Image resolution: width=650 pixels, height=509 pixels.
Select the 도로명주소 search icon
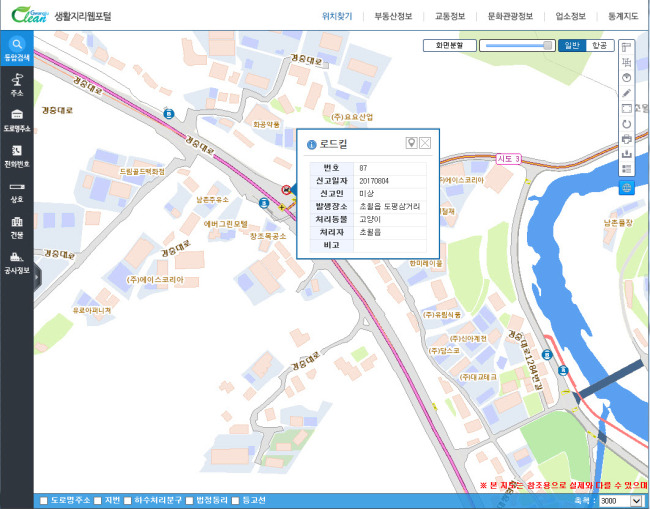coord(17,120)
